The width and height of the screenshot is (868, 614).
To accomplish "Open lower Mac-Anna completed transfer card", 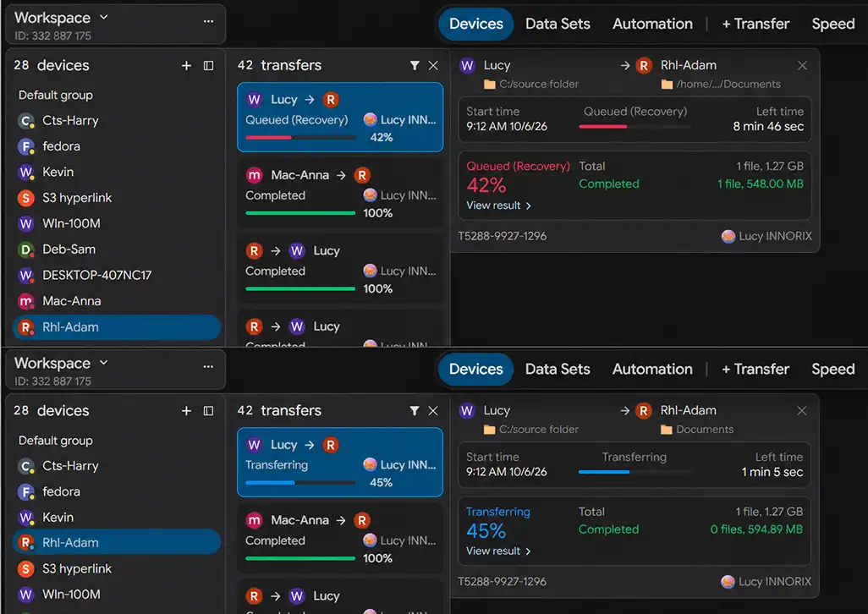I will [340, 538].
